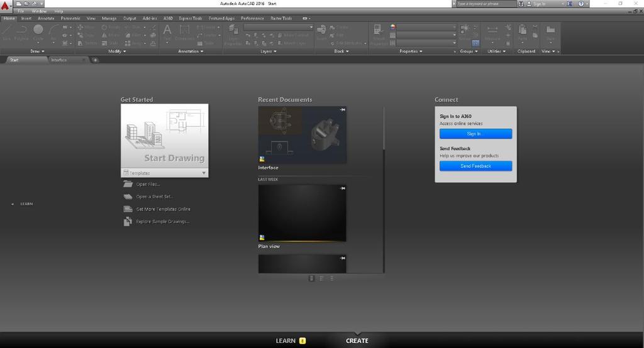Open the Window menu

pyautogui.click(x=39, y=11)
